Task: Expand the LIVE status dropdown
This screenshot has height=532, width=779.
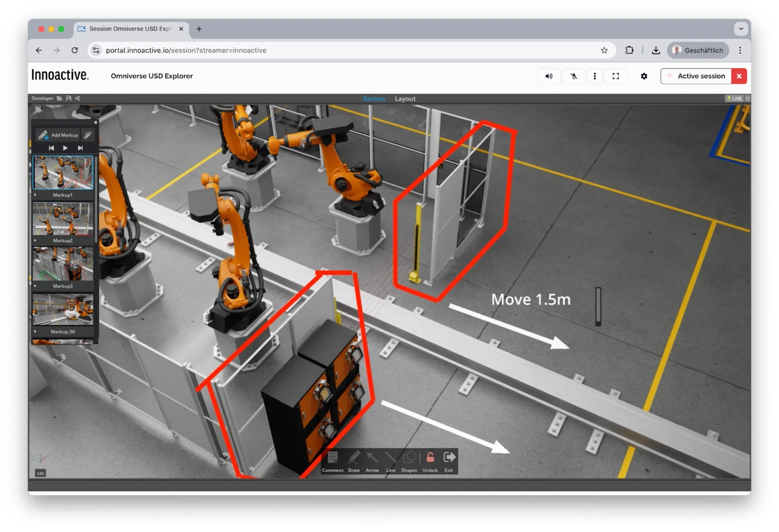Action: click(747, 98)
